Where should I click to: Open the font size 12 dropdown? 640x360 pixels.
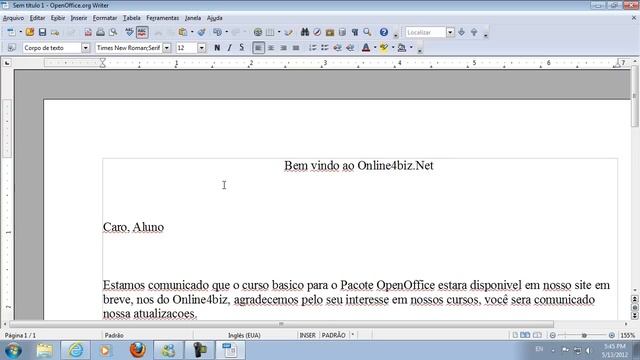[202, 48]
